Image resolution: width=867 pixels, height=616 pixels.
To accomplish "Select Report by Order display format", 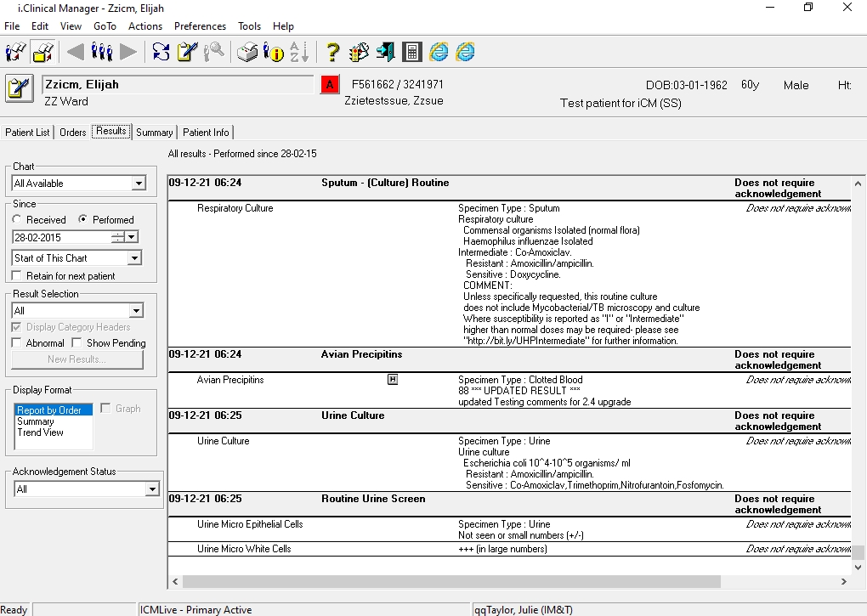I will 54,410.
